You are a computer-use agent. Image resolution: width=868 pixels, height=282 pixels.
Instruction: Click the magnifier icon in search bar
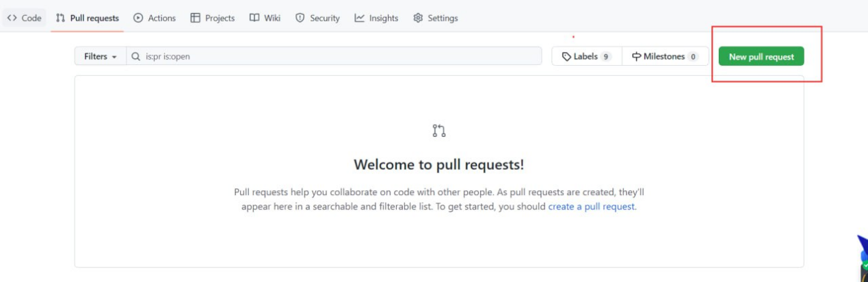coord(136,57)
